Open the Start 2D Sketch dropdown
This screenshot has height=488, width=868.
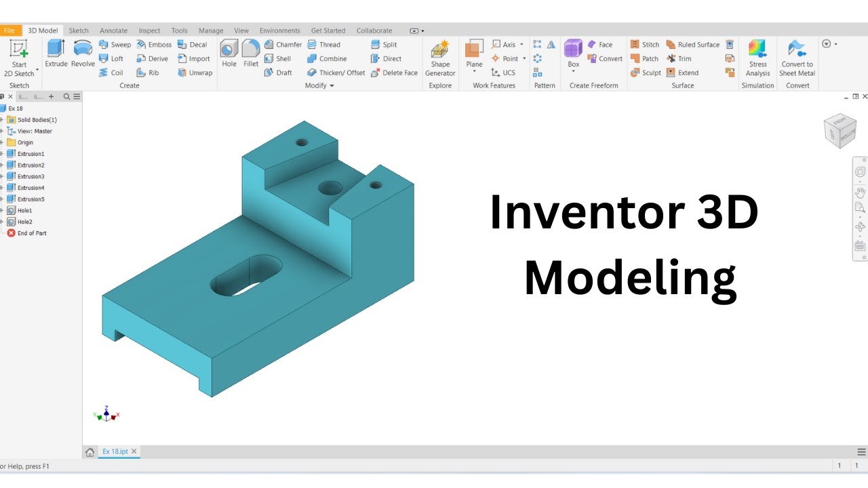tap(37, 70)
